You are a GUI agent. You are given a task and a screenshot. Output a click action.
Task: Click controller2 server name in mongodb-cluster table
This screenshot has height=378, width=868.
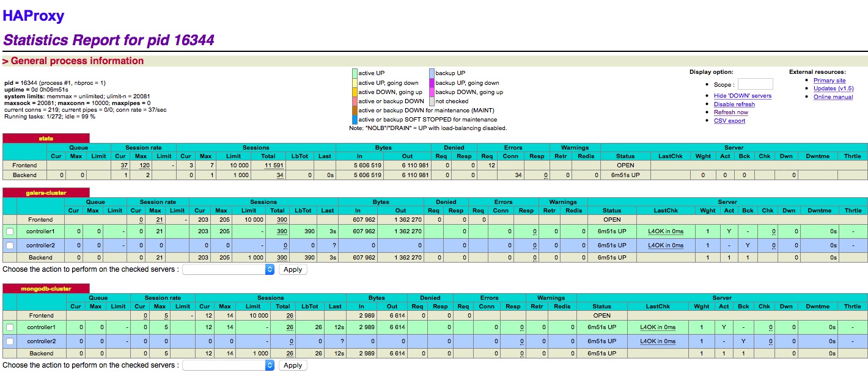click(x=40, y=341)
